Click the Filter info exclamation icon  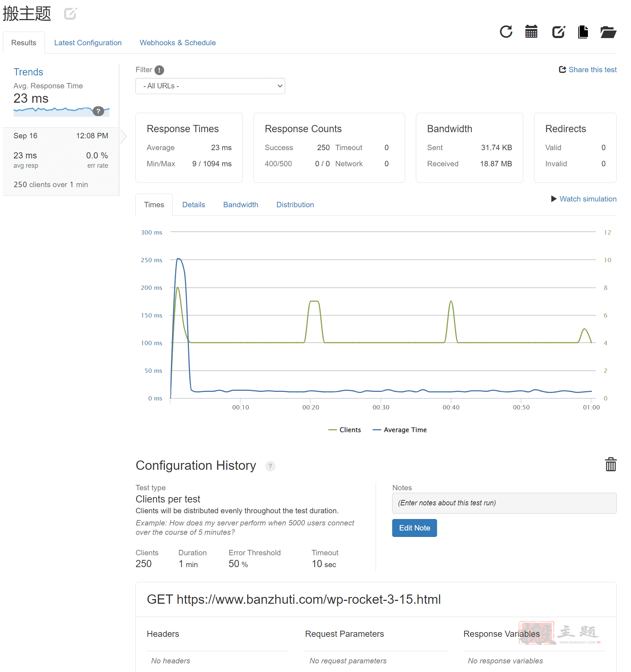pyautogui.click(x=159, y=70)
